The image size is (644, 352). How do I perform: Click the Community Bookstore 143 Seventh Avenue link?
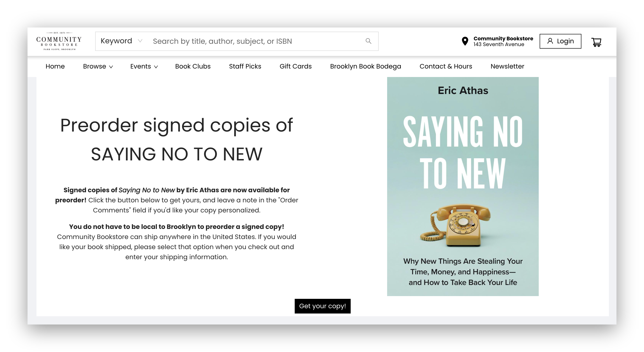pyautogui.click(x=503, y=41)
